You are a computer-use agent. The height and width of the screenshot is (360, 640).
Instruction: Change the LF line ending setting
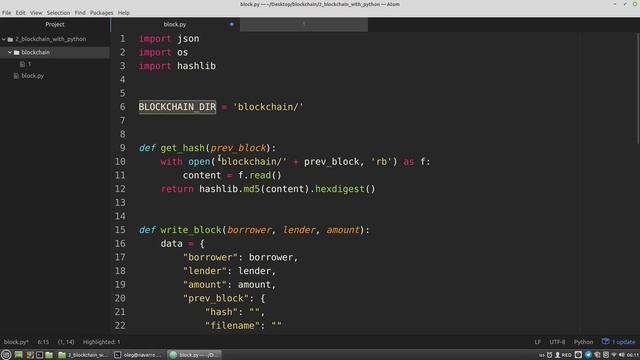[538, 342]
